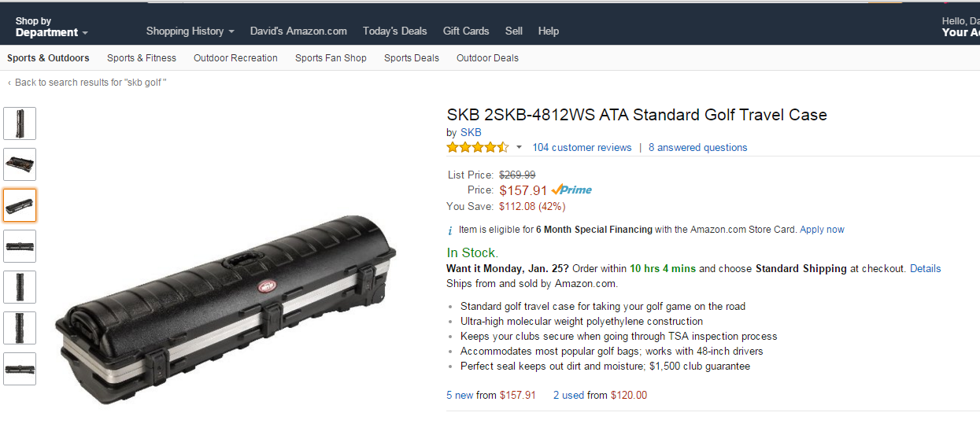This screenshot has width=980, height=431.
Task: Open the 2 used offers link
Action: point(568,396)
